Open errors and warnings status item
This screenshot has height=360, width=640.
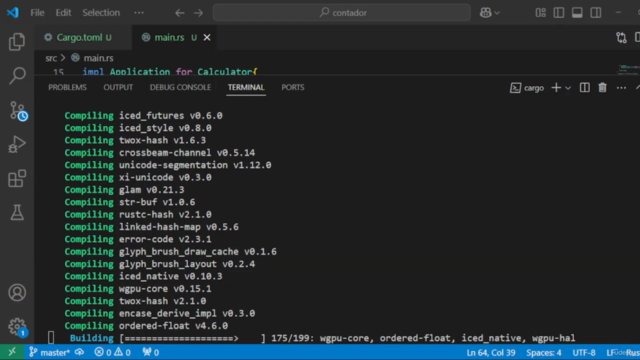(113, 352)
